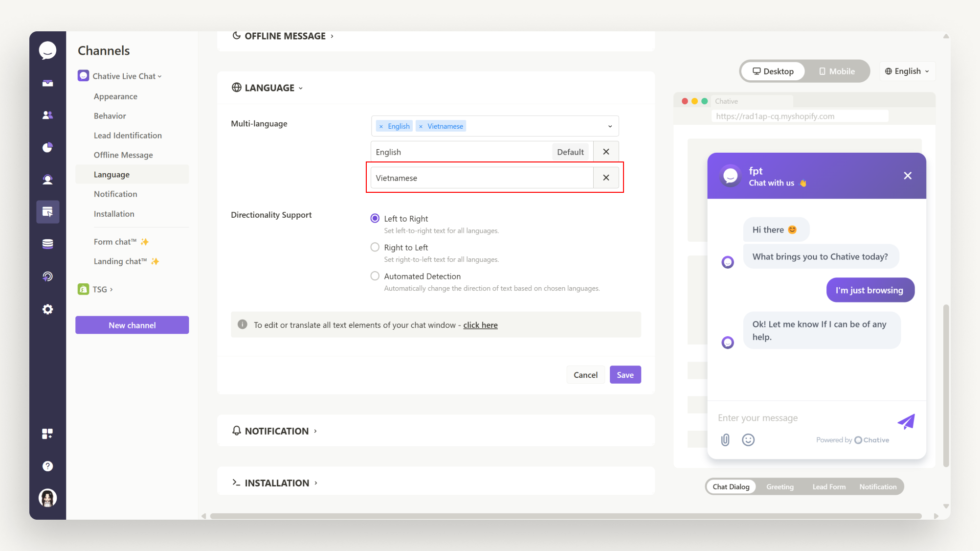Open the Greeting tab below the preview
Image resolution: width=980 pixels, height=551 pixels.
coord(780,486)
